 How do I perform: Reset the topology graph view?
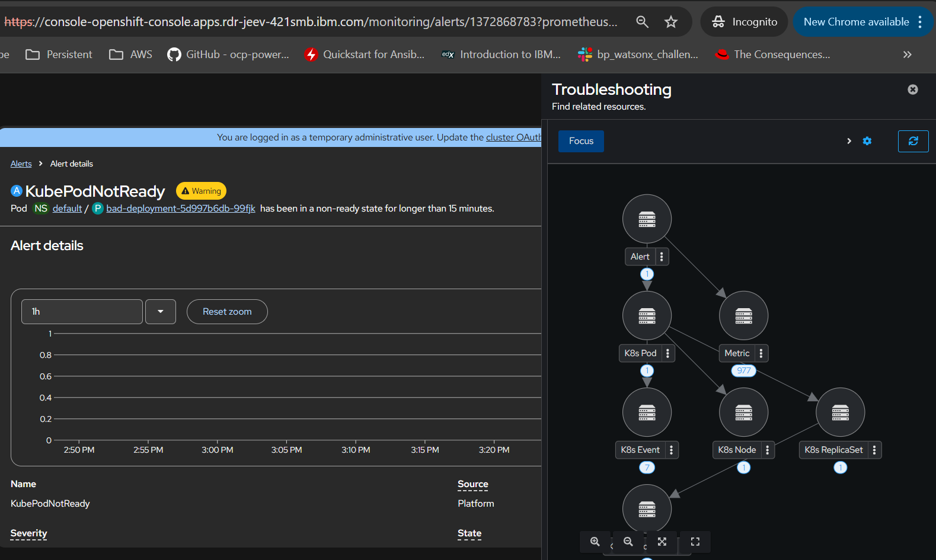pos(695,542)
